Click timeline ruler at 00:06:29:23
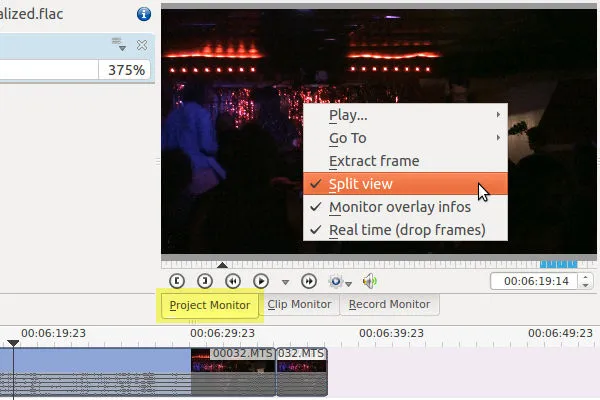Viewport: 600px width, 400px height. [x=222, y=333]
